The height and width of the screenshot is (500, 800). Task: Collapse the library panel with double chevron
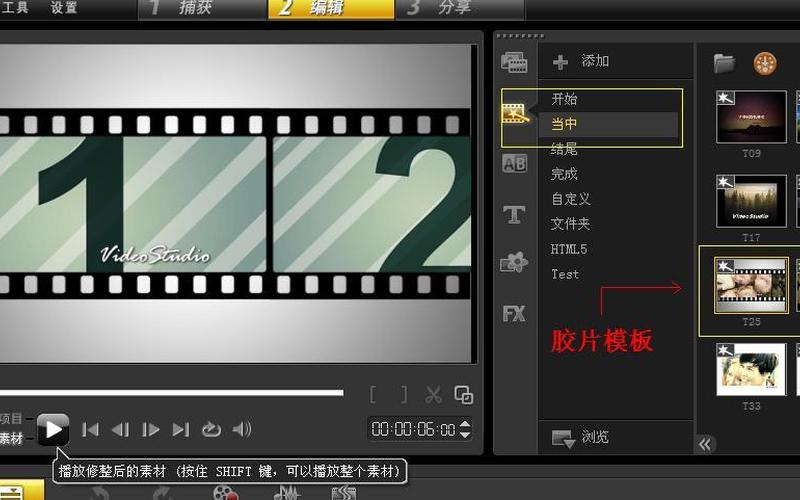(x=705, y=444)
